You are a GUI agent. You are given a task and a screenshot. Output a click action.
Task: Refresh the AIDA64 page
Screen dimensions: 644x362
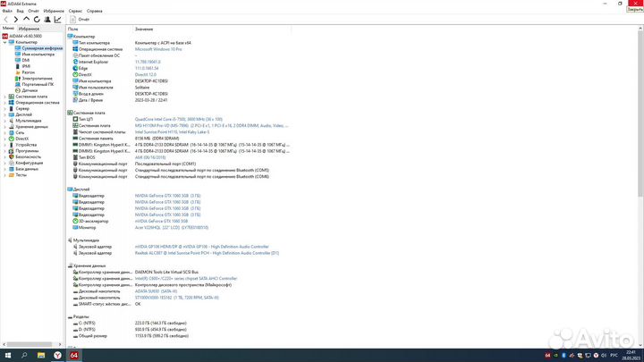[x=37, y=20]
